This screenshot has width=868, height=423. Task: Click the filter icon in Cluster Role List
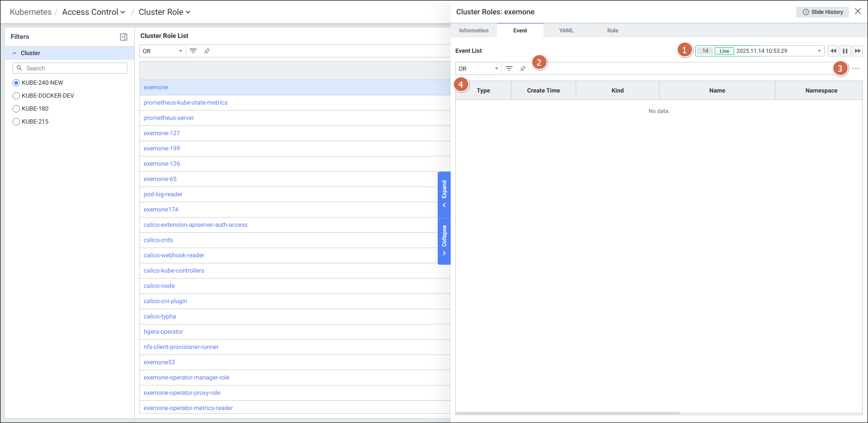click(193, 51)
